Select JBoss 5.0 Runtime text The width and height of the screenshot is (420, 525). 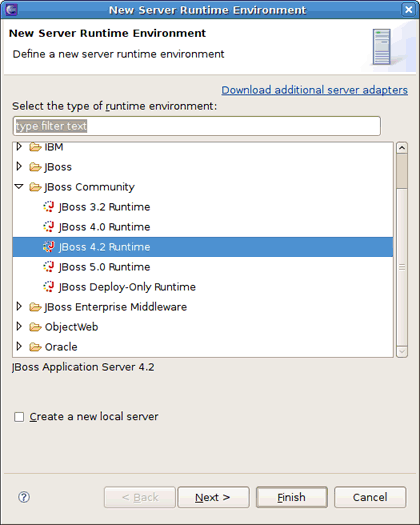pyautogui.click(x=104, y=267)
